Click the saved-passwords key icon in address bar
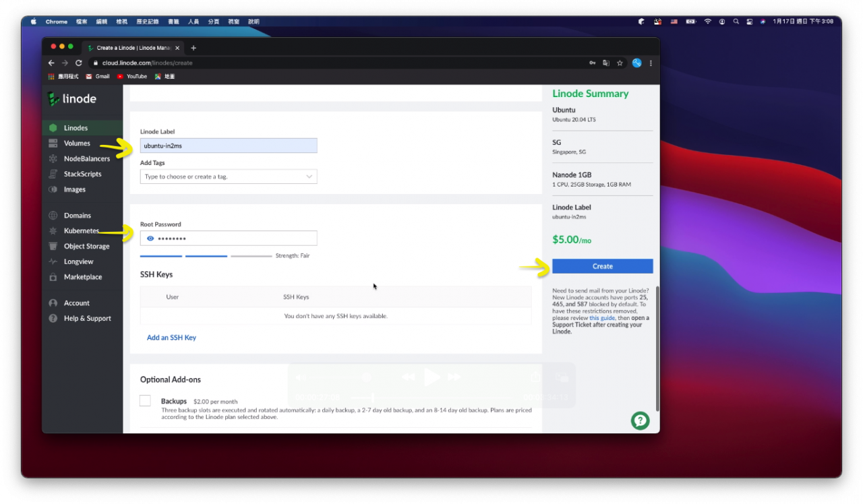The width and height of the screenshot is (863, 504). click(592, 63)
